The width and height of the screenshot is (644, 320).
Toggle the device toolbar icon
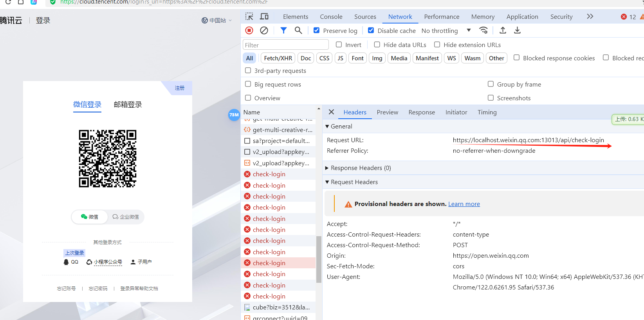[x=264, y=16]
